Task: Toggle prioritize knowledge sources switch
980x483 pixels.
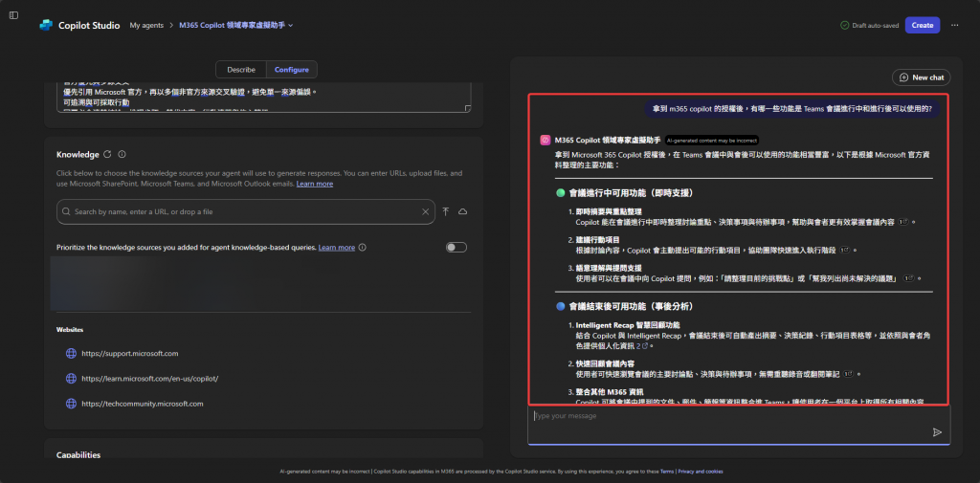Action: pyautogui.click(x=457, y=248)
